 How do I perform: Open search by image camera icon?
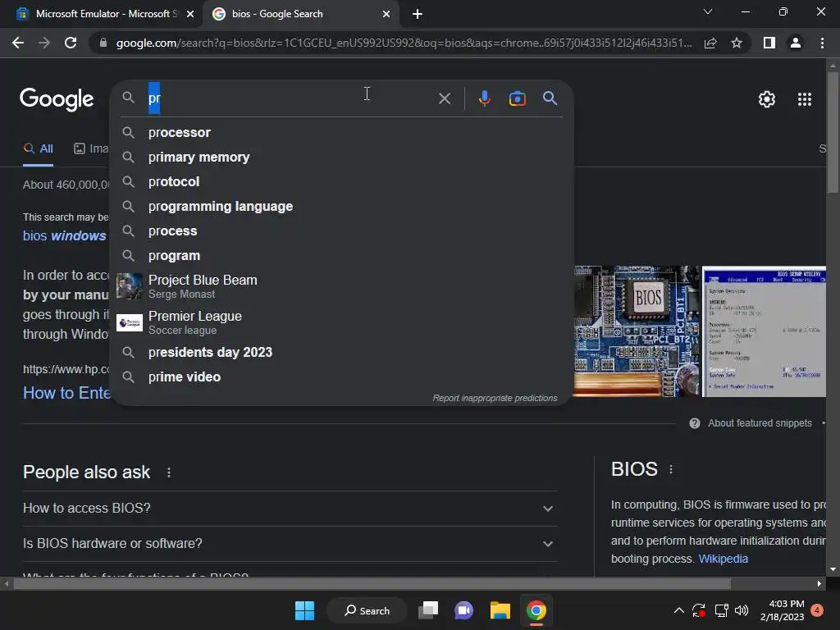(517, 98)
